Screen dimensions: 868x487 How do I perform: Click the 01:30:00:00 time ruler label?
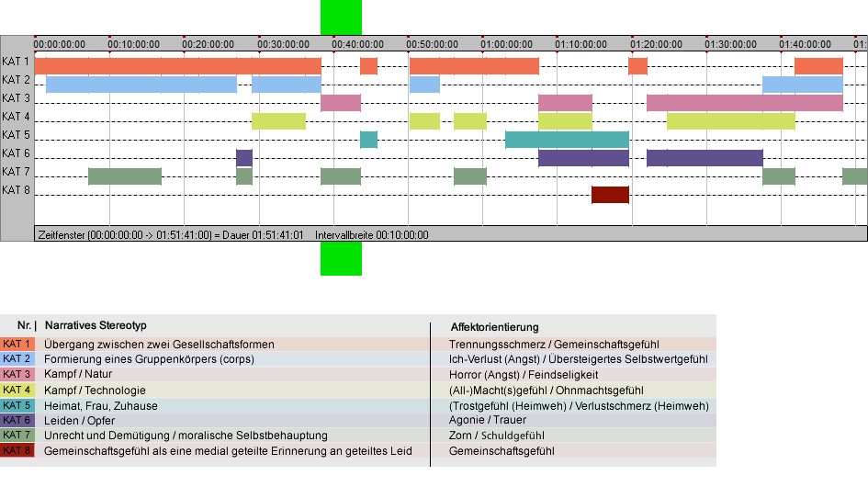pyautogui.click(x=731, y=44)
